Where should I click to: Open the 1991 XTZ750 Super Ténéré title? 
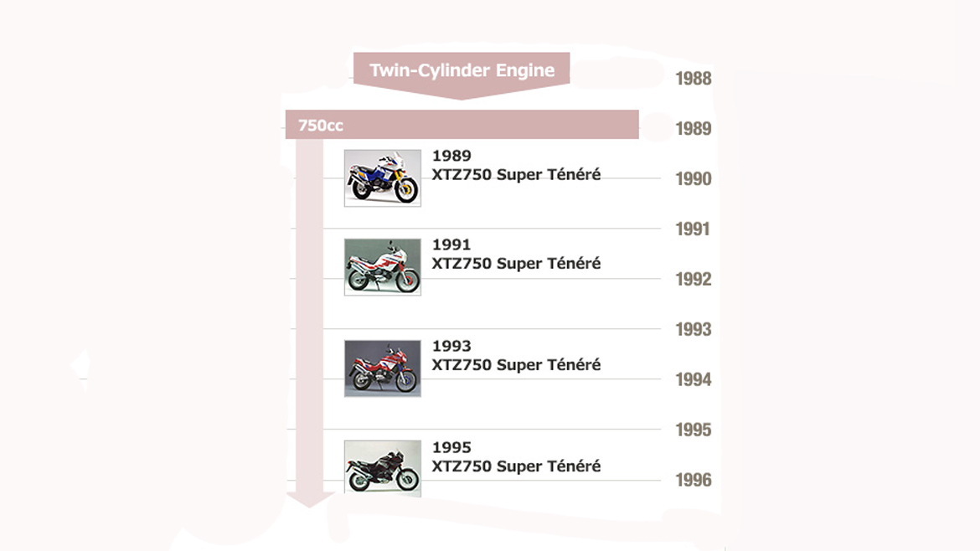pyautogui.click(x=516, y=255)
